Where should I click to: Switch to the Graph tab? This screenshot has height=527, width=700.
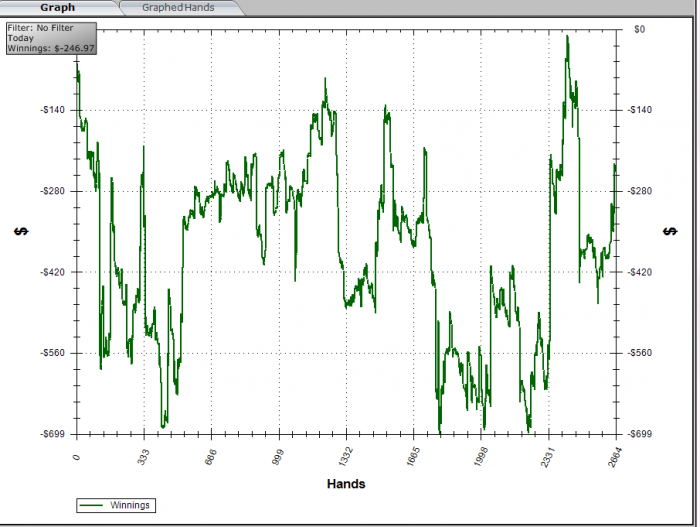[x=58, y=8]
